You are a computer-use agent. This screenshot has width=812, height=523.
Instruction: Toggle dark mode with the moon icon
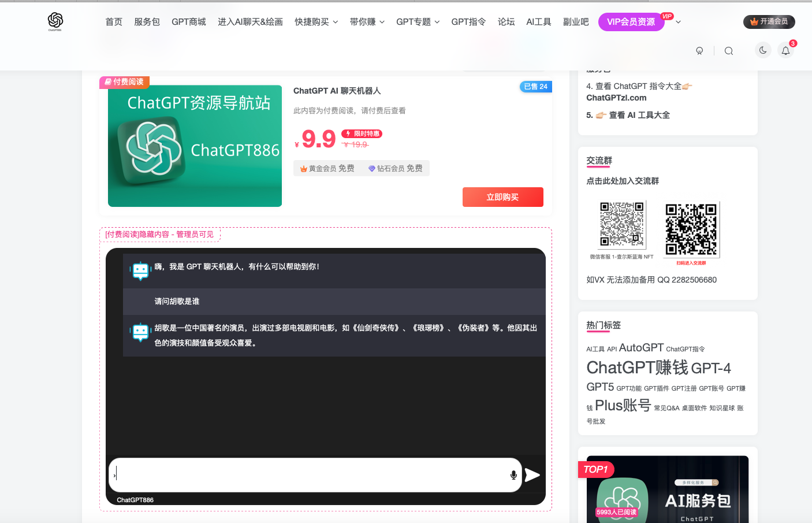[x=763, y=50]
